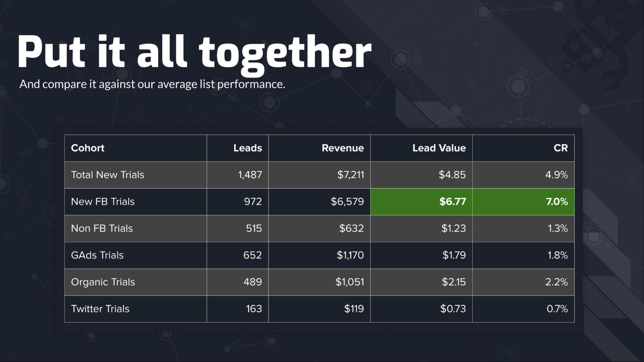644x362 pixels.
Task: Select the Leads column header
Action: [x=247, y=148]
